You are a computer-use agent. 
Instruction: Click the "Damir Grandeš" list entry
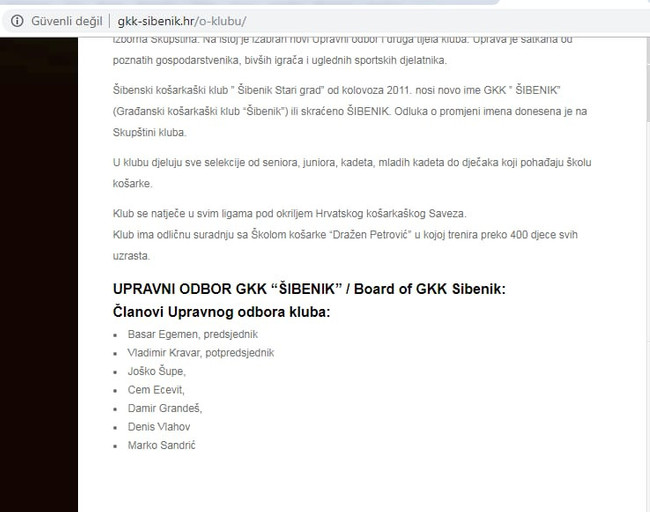165,408
